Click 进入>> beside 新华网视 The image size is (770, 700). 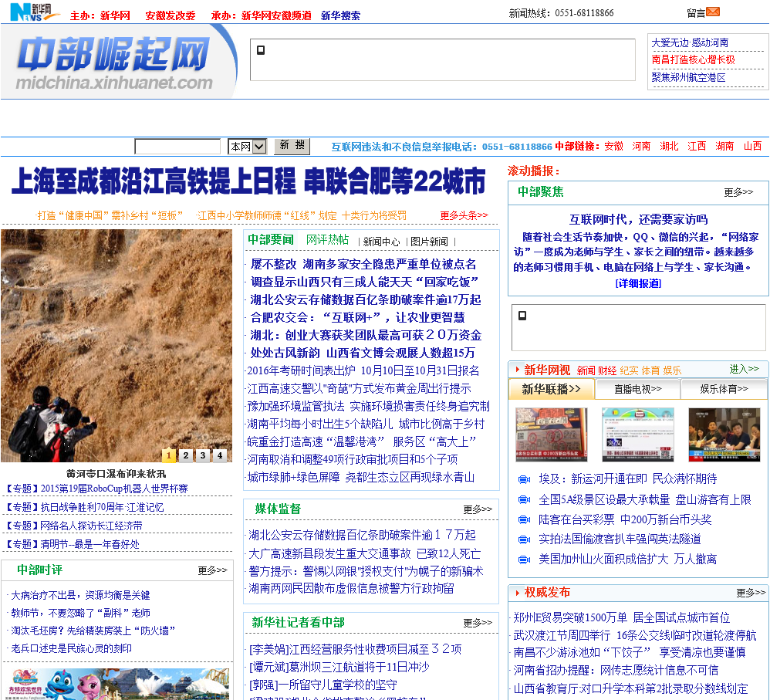click(x=744, y=368)
